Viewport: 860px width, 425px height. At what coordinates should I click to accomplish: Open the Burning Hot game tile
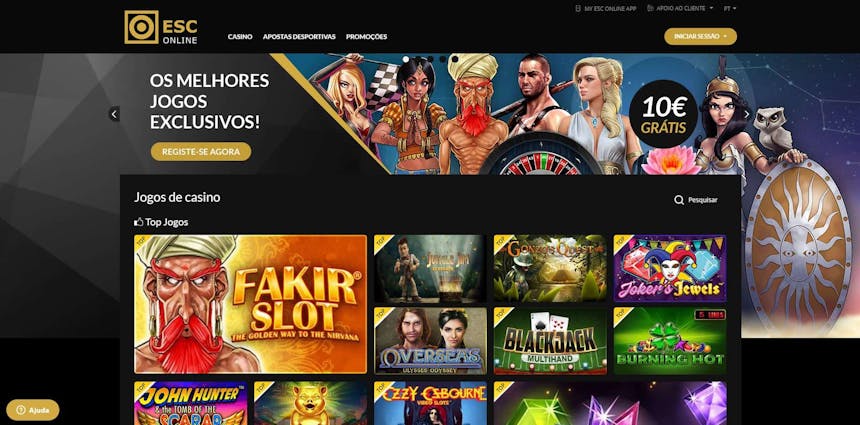click(x=670, y=341)
